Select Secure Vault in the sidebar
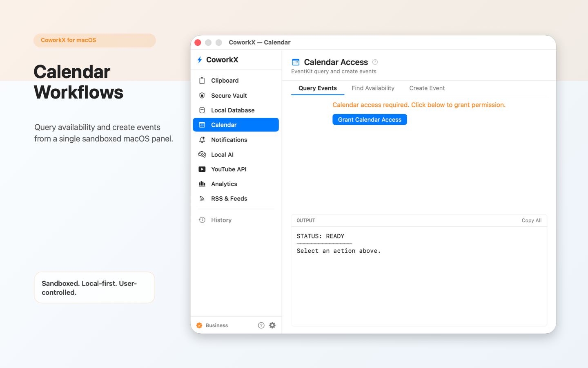588x368 pixels. [x=236, y=95]
